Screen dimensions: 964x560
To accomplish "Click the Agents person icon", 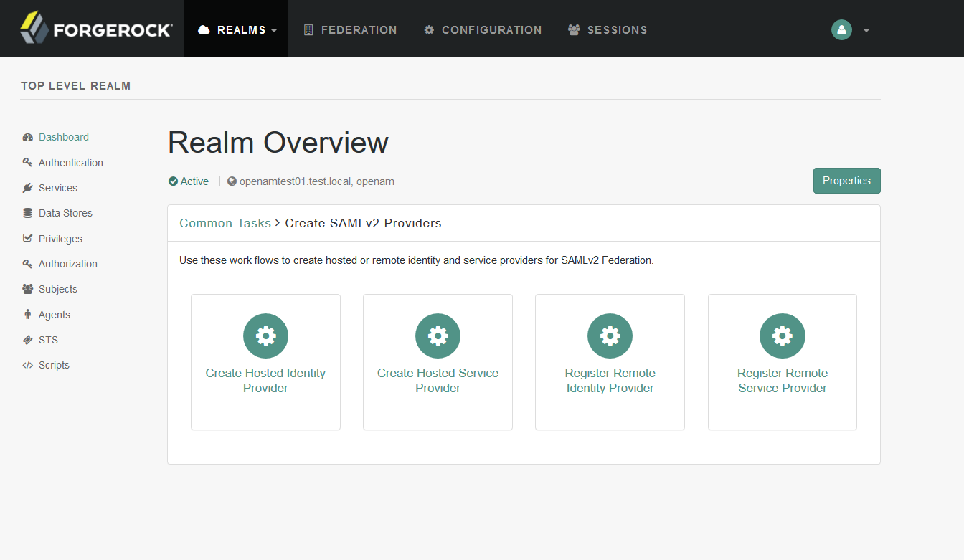I will [28, 315].
